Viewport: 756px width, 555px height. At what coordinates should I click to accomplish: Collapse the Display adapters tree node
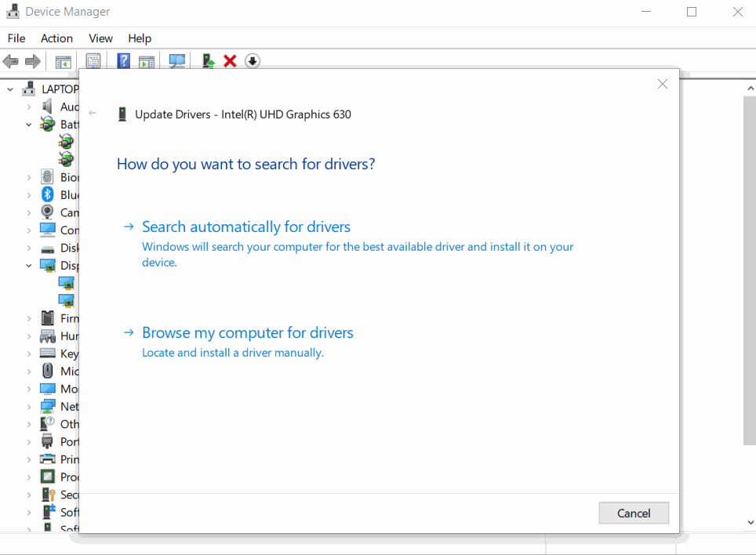pos(29,265)
